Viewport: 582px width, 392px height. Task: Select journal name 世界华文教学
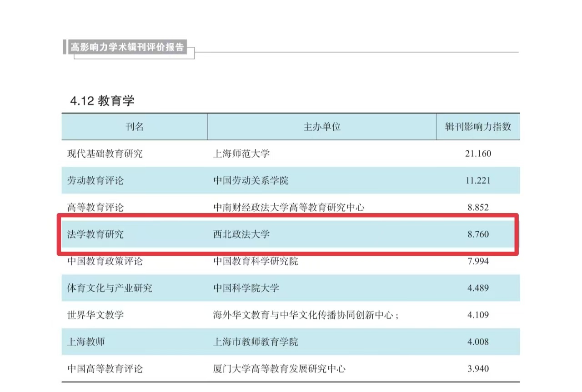click(x=95, y=315)
